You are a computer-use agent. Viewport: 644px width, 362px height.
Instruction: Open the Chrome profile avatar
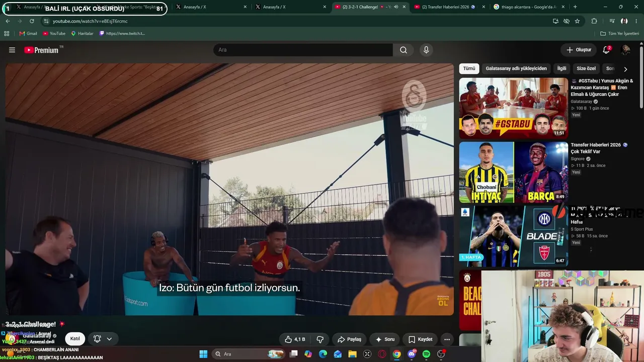click(x=624, y=21)
